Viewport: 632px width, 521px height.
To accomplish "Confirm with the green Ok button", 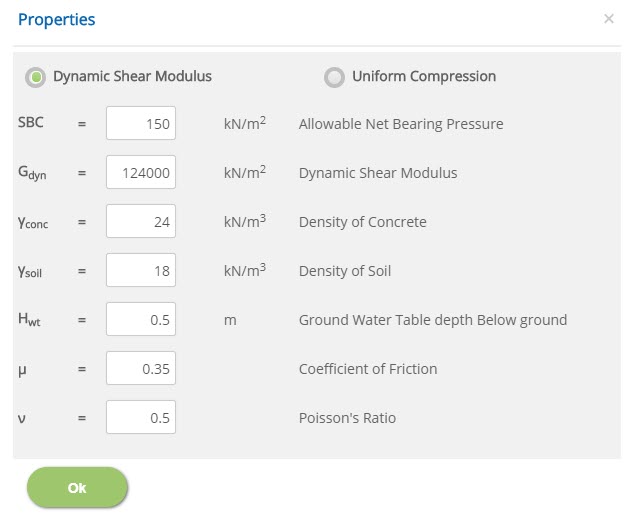I will (77, 487).
